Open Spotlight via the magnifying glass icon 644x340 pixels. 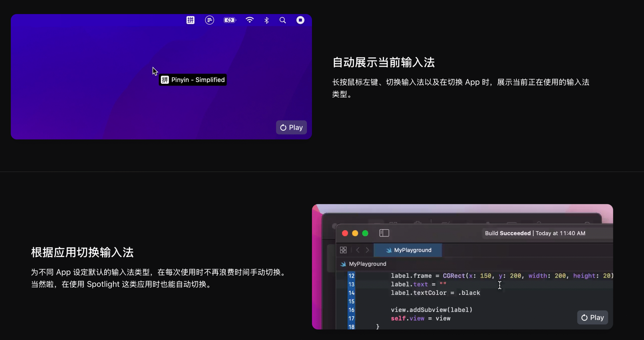[283, 20]
